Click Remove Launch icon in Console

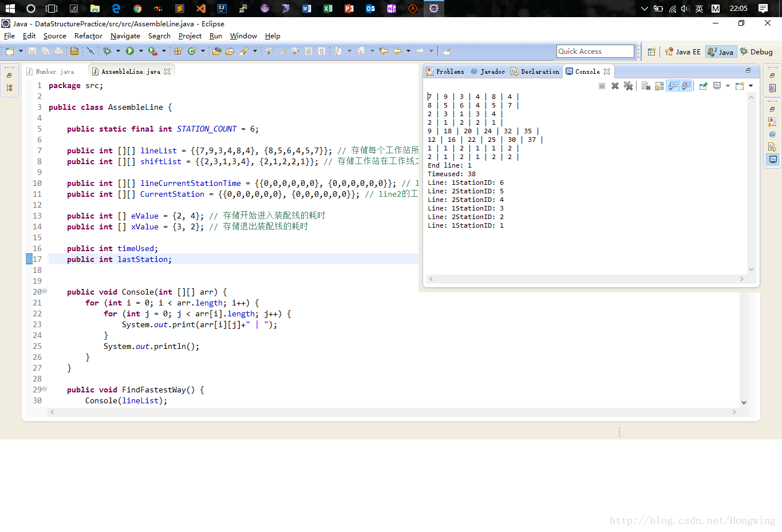(x=615, y=86)
